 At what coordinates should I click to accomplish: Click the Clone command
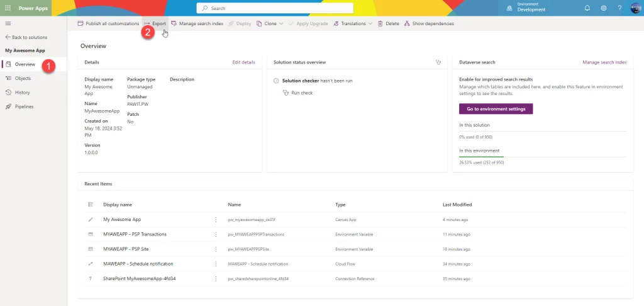coord(267,24)
